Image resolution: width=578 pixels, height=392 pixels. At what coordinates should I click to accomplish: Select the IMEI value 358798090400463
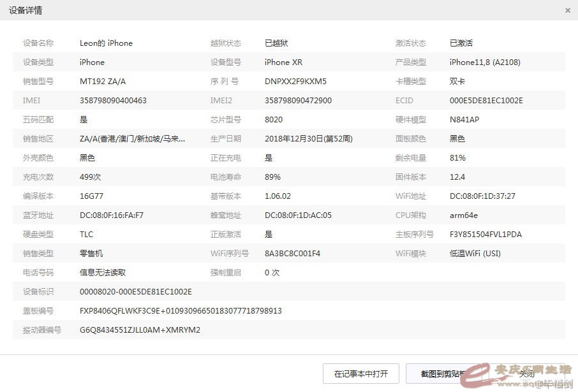click(113, 101)
